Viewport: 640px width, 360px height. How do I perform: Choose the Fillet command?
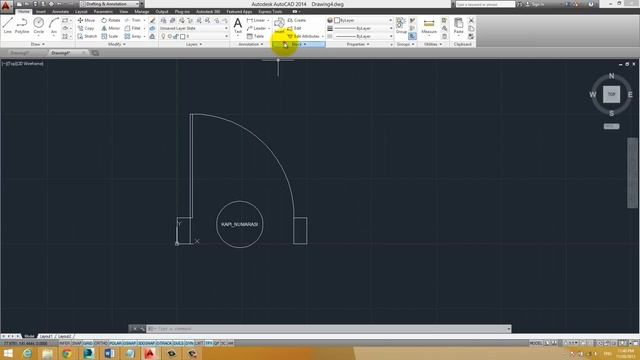pyautogui.click(x=133, y=28)
